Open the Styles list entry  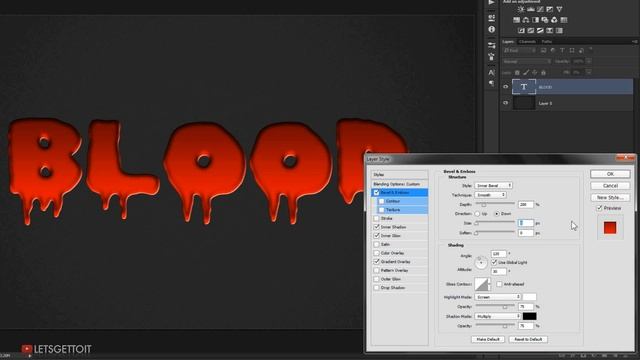pyautogui.click(x=400, y=175)
